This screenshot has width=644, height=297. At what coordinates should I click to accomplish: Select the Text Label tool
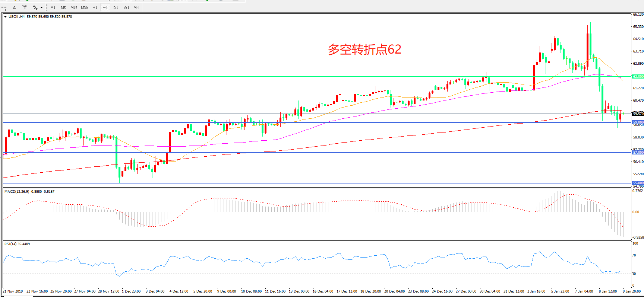(25, 7)
